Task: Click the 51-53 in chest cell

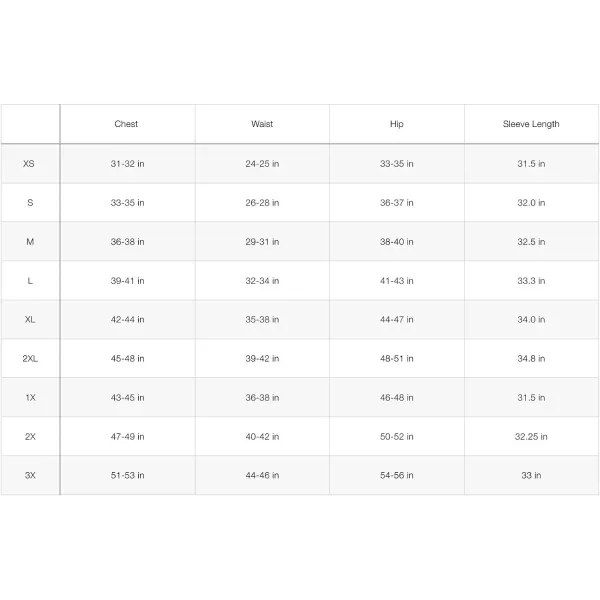Action: pos(127,476)
